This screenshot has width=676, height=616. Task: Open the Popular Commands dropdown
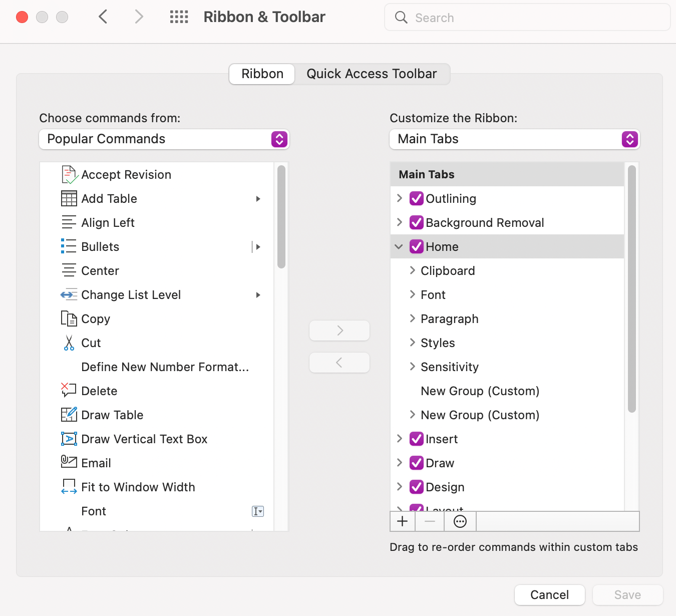tap(164, 139)
